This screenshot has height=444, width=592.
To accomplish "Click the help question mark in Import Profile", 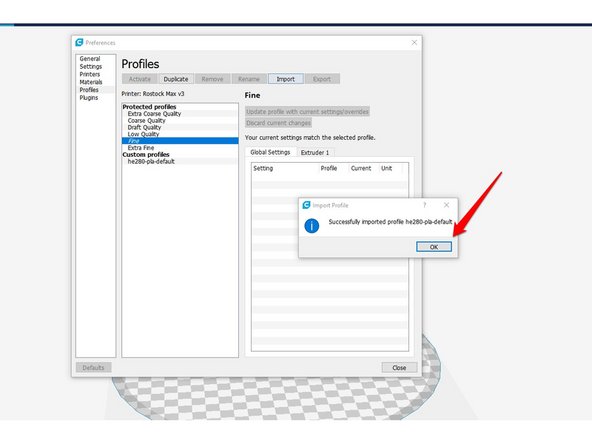I will point(425,205).
